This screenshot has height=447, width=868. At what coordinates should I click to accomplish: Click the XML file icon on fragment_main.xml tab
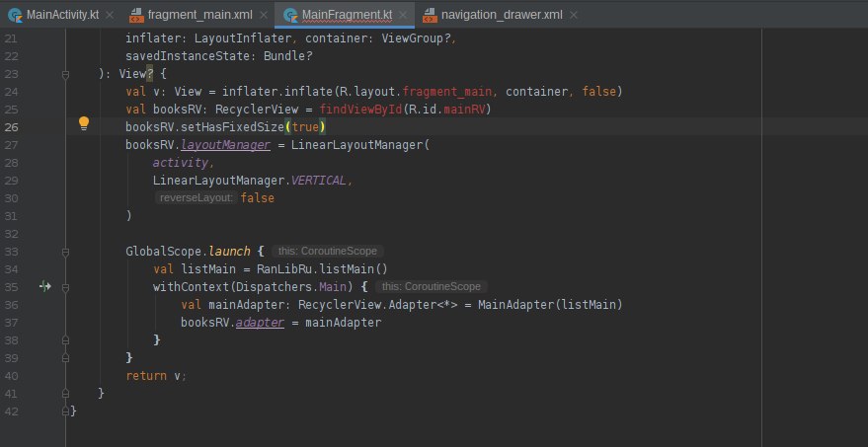coord(136,16)
